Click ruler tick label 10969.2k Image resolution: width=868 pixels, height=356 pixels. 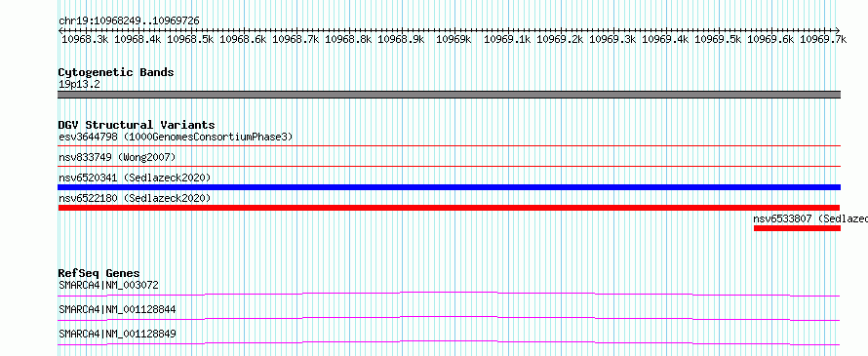pos(560,39)
